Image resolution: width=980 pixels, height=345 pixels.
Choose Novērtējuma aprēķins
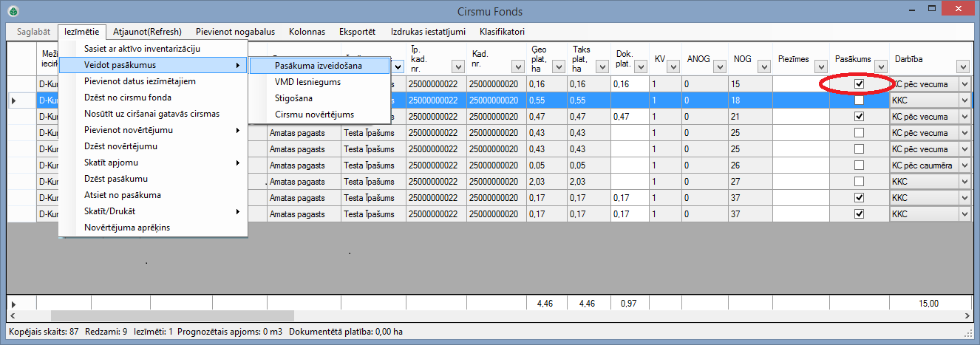coord(153,228)
